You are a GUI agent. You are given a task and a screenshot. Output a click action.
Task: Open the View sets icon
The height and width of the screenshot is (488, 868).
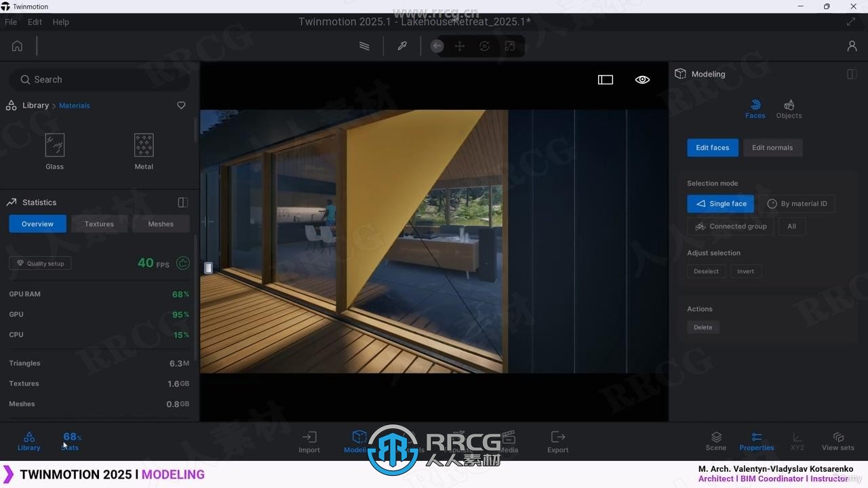(838, 441)
